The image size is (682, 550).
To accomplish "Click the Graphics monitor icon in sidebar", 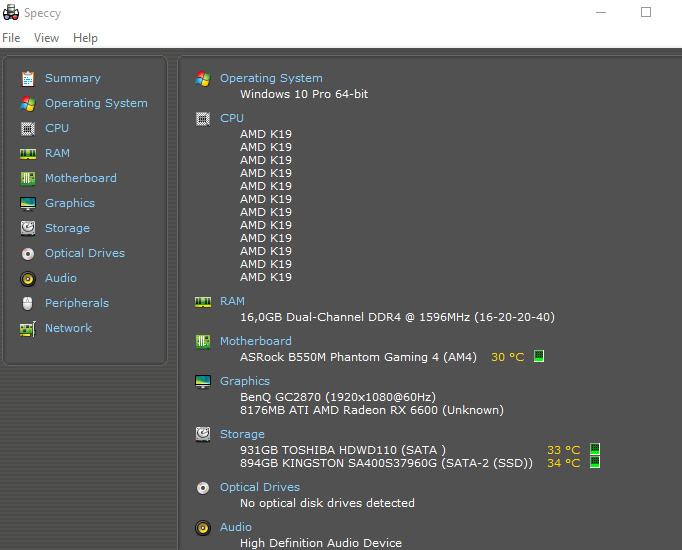I will click(28, 203).
